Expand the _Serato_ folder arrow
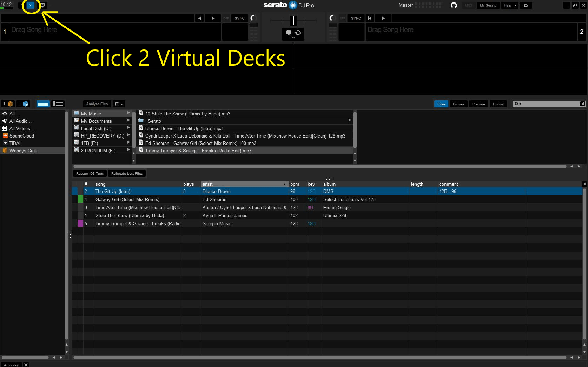 (350, 120)
